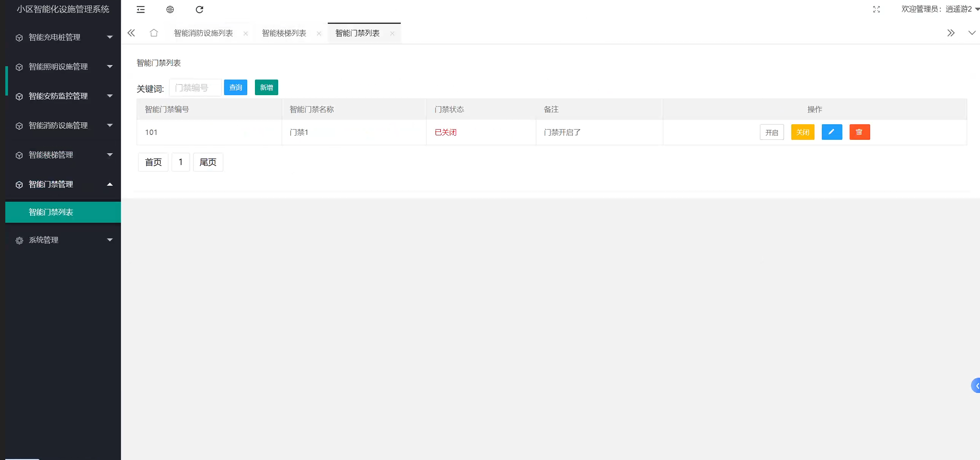Screen dimensions: 980x460
Task: Switch to 智能消防设施列表 tab
Action: (x=203, y=33)
